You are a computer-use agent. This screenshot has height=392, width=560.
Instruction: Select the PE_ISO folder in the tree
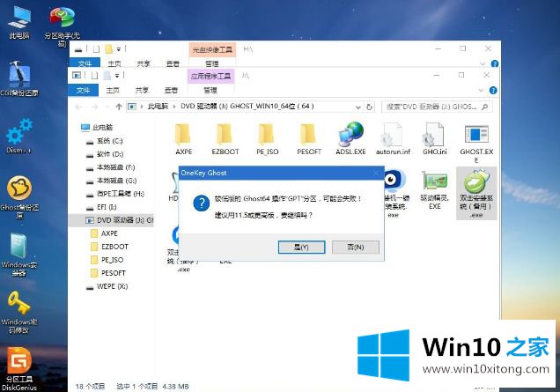point(110,260)
